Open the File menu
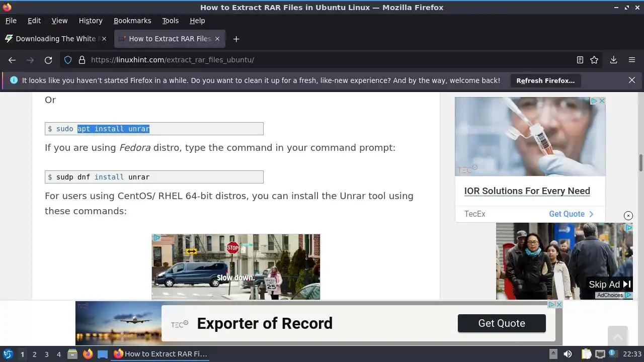The height and width of the screenshot is (362, 644). point(11,21)
